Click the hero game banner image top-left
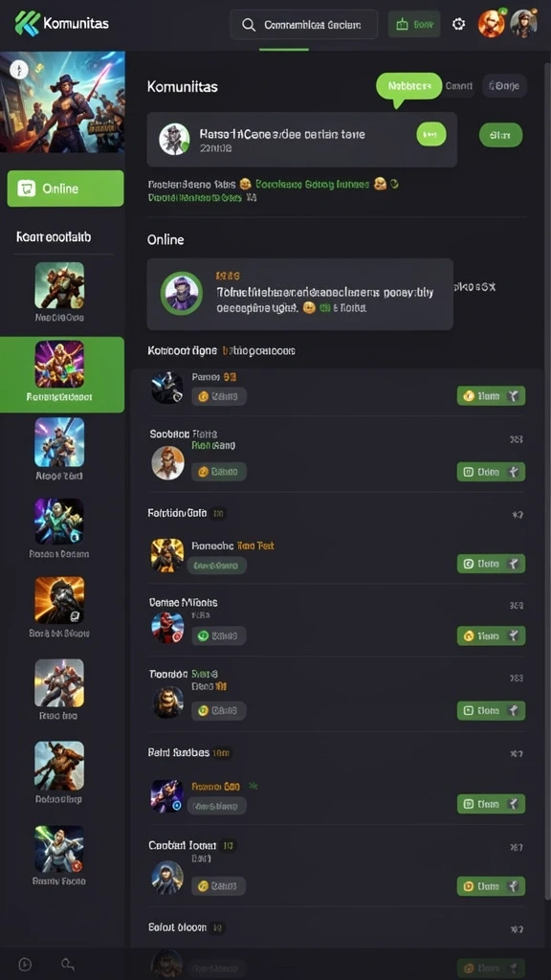Viewport: 551px width, 980px height. tap(62, 101)
